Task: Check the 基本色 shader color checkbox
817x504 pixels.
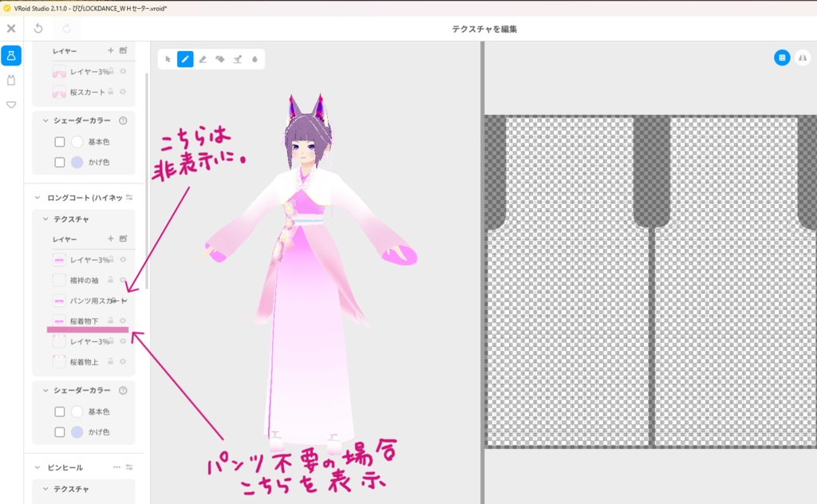Action: [x=60, y=411]
